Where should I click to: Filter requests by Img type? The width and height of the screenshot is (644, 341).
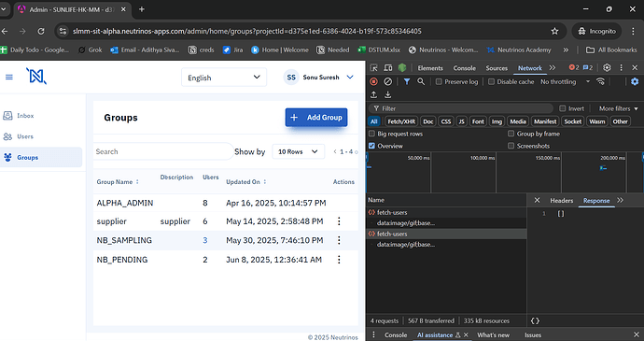tap(497, 121)
